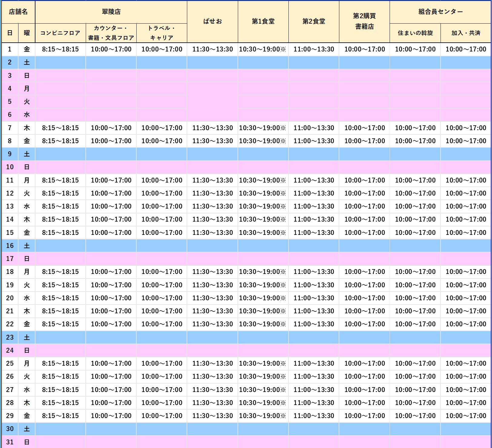492x448 pixels.
Task: Select the 翠陵店 column group header
Action: point(111,12)
